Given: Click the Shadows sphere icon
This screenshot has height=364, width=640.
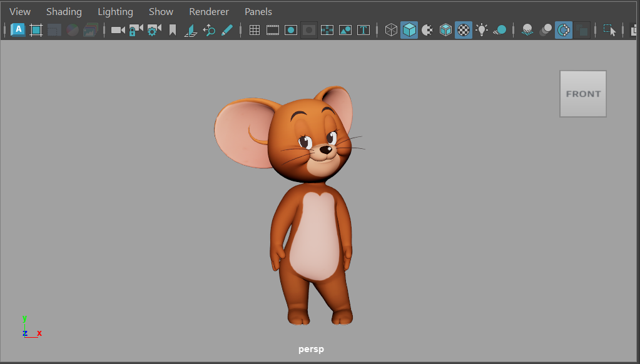Looking at the screenshot, I should pyautogui.click(x=500, y=30).
